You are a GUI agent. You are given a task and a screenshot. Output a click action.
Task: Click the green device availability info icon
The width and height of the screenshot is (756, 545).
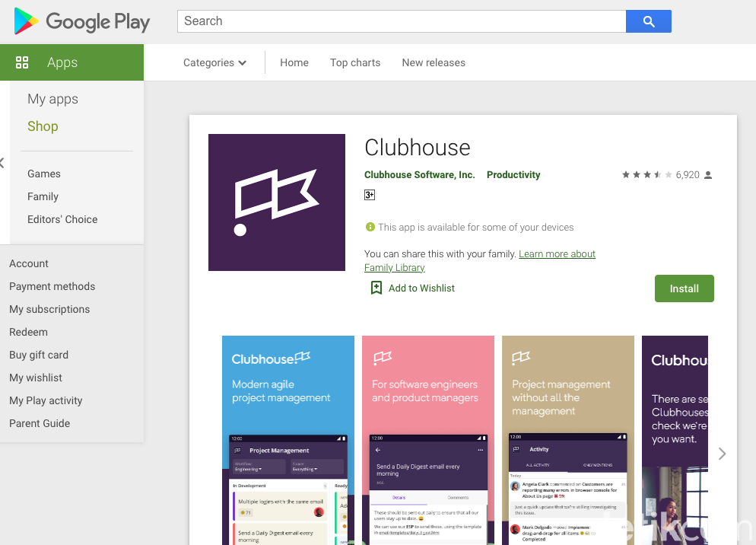click(x=370, y=227)
